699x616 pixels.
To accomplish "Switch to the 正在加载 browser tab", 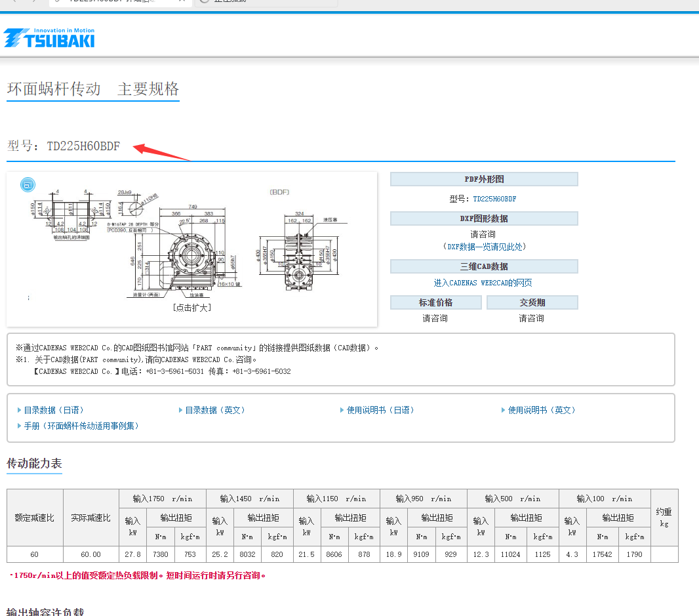I will [x=266, y=2].
